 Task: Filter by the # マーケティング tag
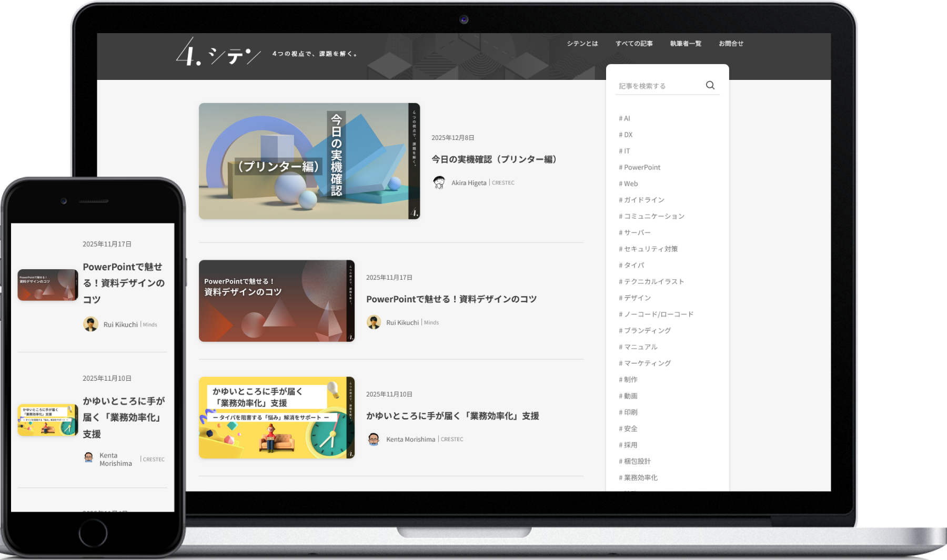[644, 363]
